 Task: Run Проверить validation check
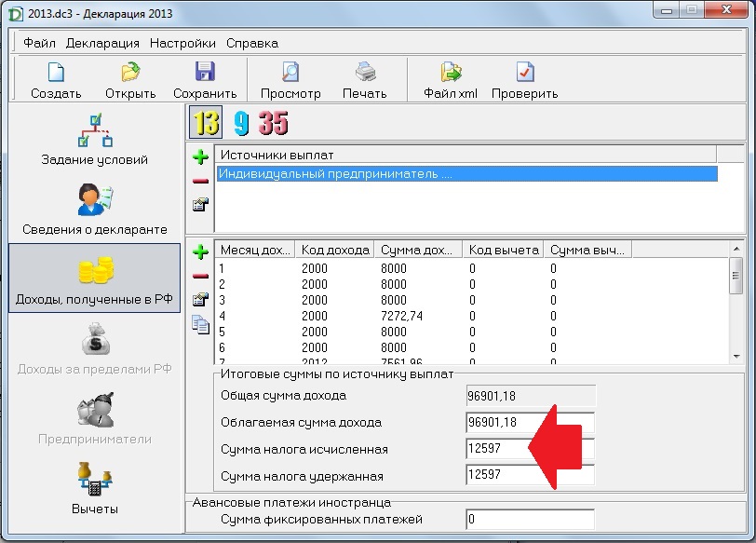coord(524,79)
